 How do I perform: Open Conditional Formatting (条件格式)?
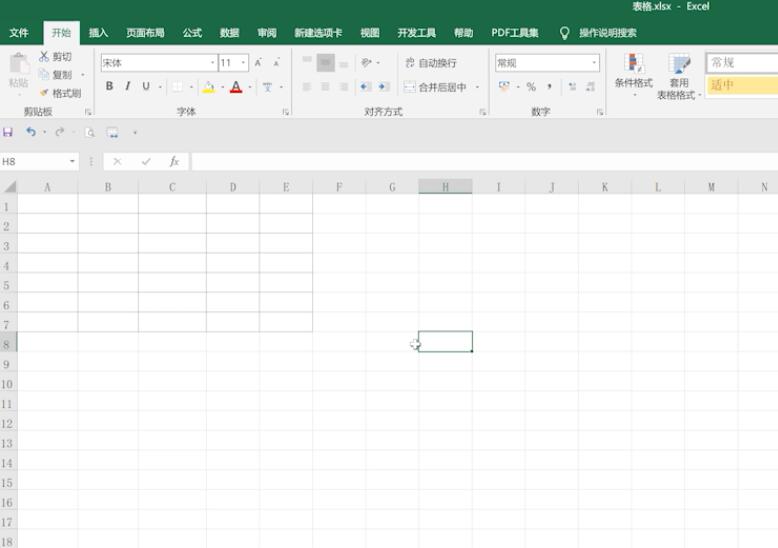pyautogui.click(x=634, y=74)
